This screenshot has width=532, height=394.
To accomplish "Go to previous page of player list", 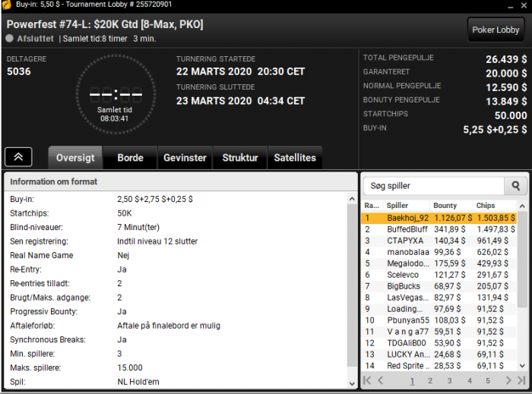I will click(380, 380).
